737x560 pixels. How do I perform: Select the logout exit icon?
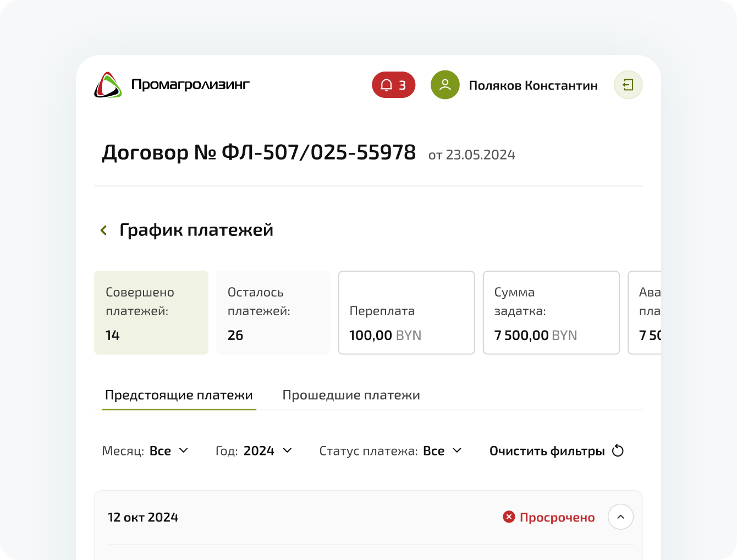(x=628, y=85)
